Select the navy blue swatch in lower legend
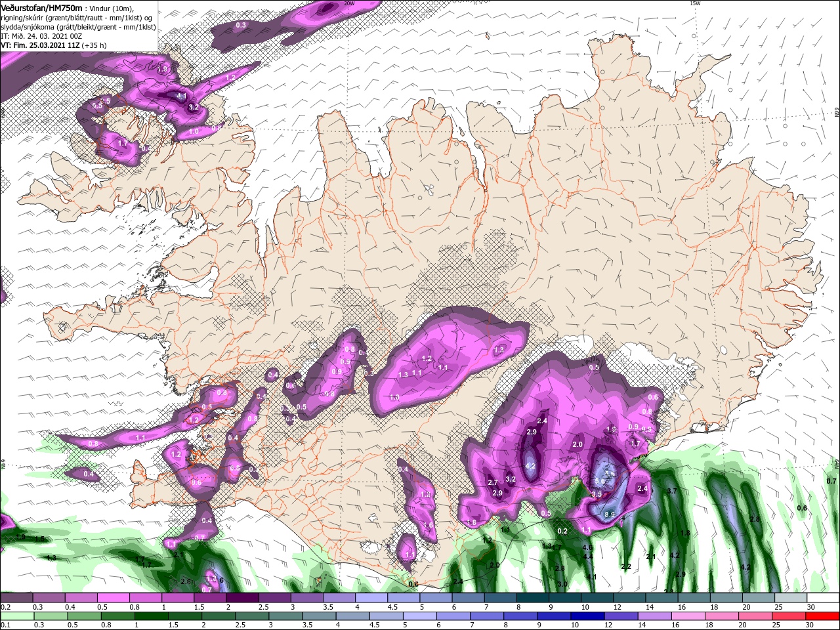Image resolution: width=840 pixels, height=630 pixels. pos(589,616)
